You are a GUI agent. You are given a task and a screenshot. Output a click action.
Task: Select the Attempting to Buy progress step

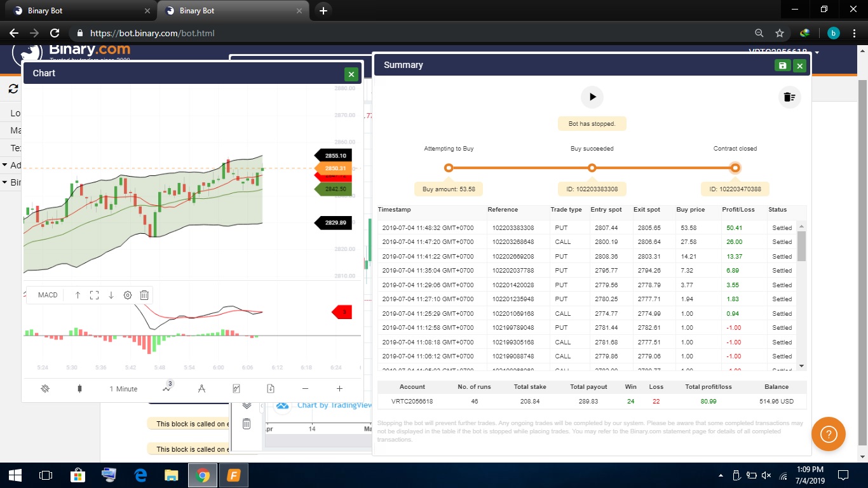(449, 168)
